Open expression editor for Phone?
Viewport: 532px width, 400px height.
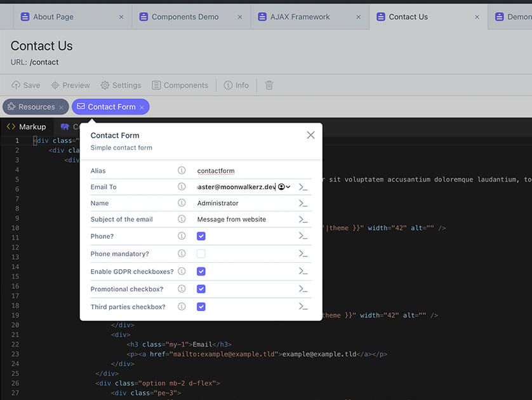(303, 236)
